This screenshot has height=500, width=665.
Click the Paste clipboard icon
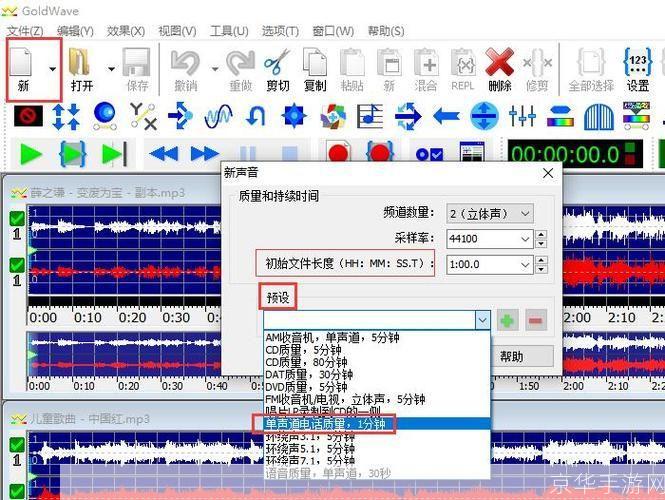click(352, 63)
